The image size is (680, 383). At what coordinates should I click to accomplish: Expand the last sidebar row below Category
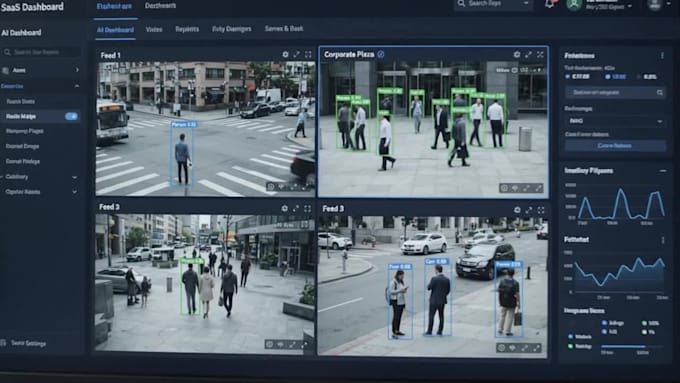(75, 192)
